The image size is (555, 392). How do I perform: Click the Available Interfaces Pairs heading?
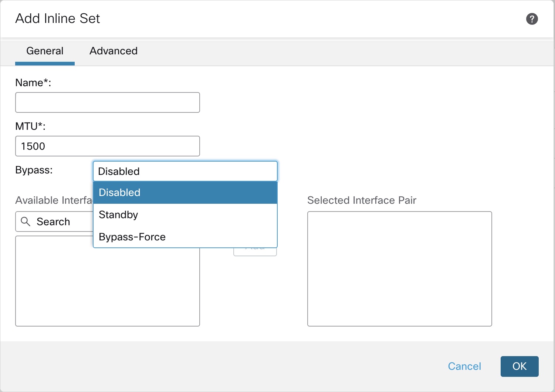54,200
